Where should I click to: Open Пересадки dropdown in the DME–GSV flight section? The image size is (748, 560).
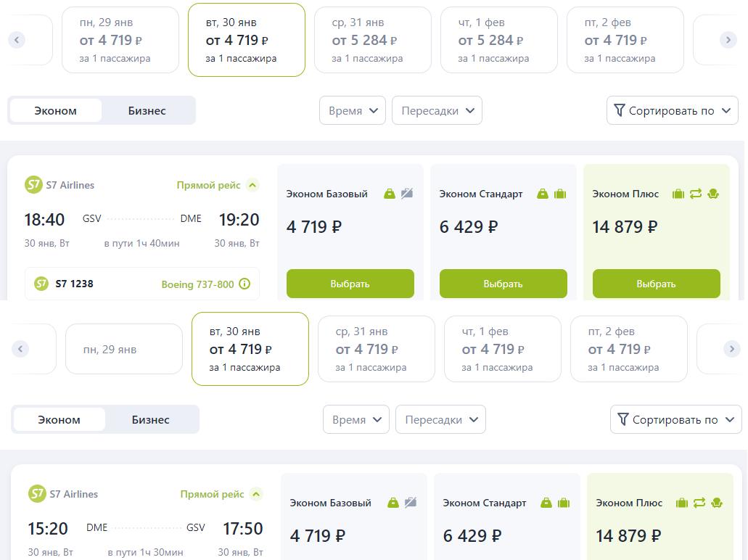click(440, 420)
